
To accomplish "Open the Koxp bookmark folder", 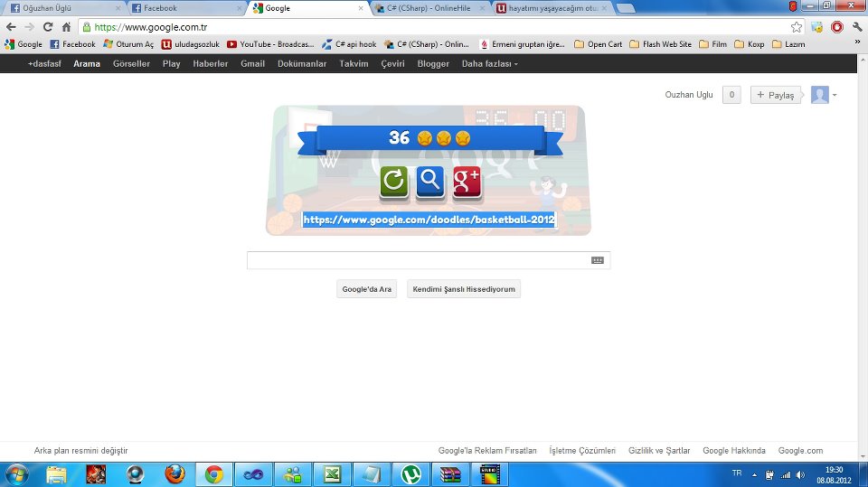I will (749, 44).
